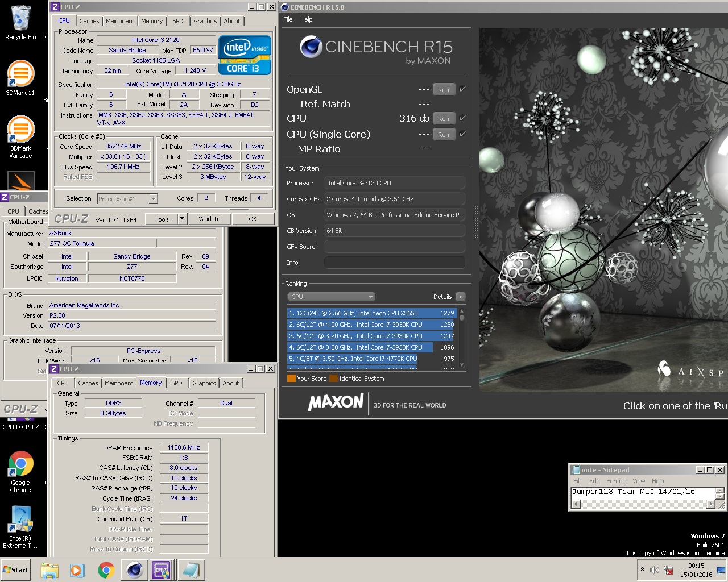728x582 pixels.
Task: Select ranking entry i7-3930K @ 4.00 GHz
Action: click(x=371, y=325)
